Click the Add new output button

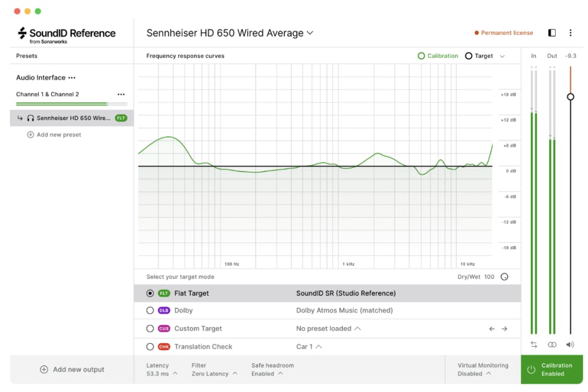[72, 370]
